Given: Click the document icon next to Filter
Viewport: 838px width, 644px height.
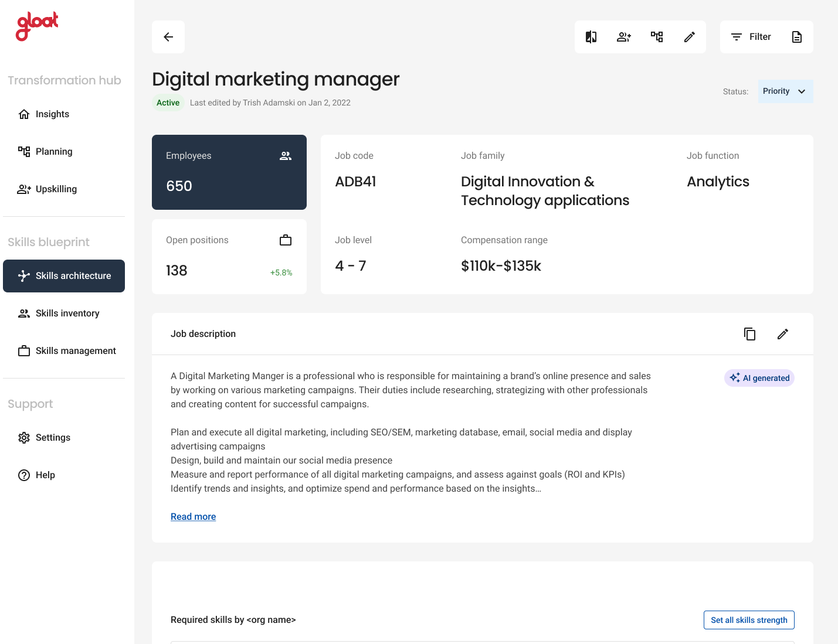Looking at the screenshot, I should point(796,37).
